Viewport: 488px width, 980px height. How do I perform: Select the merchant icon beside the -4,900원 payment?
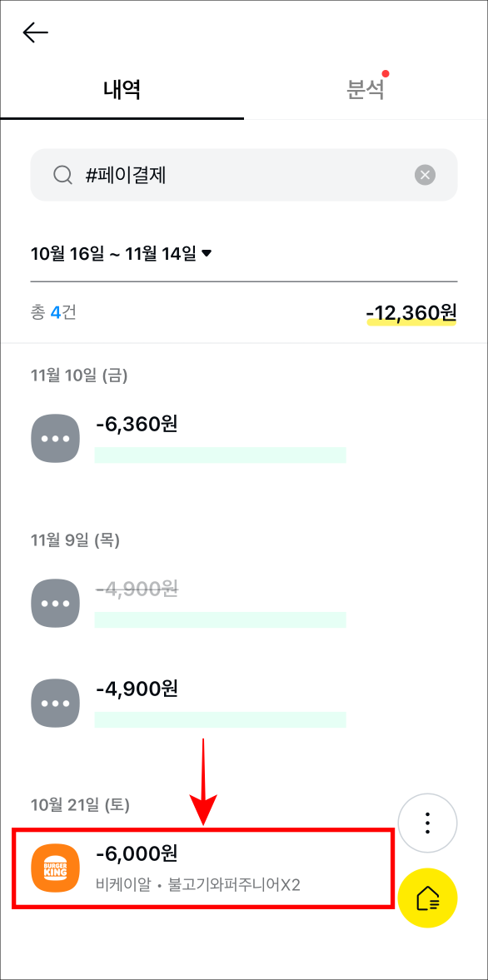55,702
